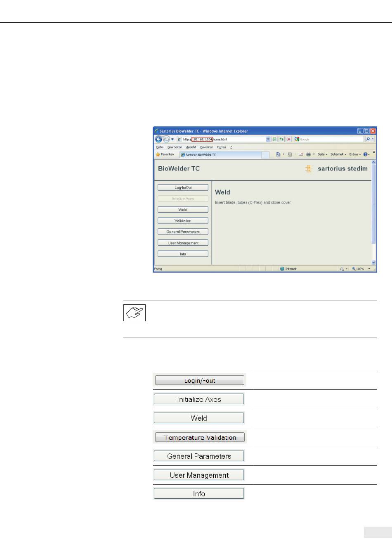Refresh the page with the green arrows icon

(281, 140)
